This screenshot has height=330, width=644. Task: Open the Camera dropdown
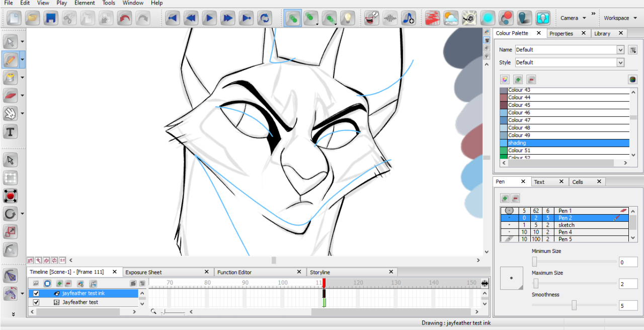coord(573,18)
